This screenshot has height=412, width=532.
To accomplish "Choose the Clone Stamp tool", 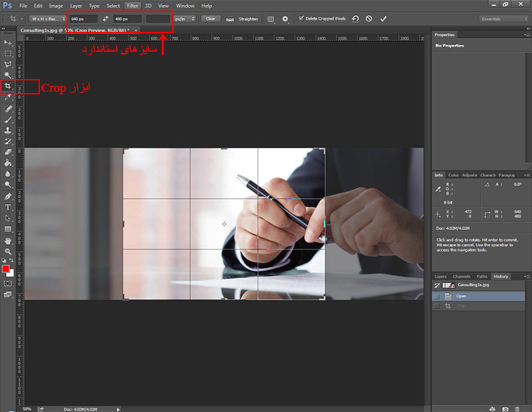I will (x=7, y=130).
